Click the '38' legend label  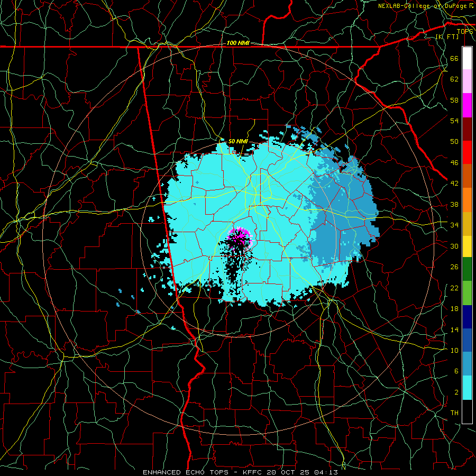click(454, 204)
